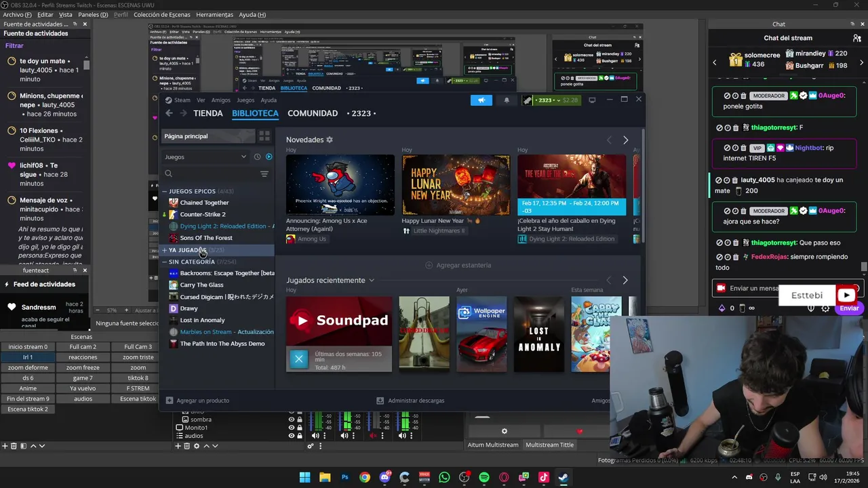Screen dimensions: 868x488
Task: Switch Steam library to grid collections view
Action: 264,136
